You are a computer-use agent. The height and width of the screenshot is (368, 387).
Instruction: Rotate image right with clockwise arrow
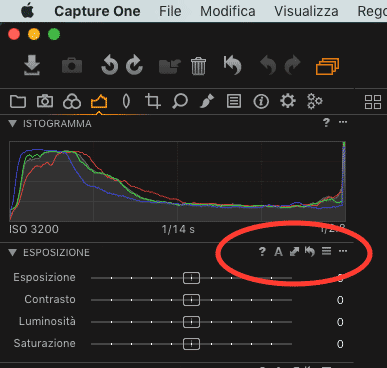[134, 65]
